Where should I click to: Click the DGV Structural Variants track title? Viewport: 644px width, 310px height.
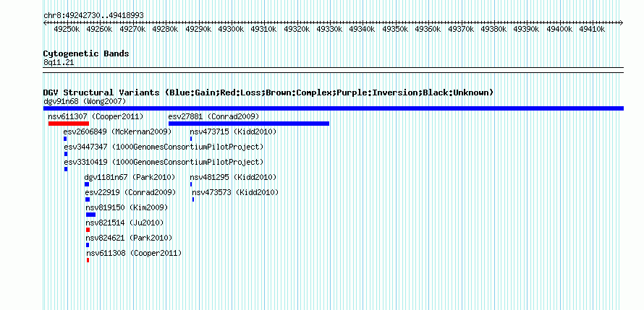[x=268, y=92]
